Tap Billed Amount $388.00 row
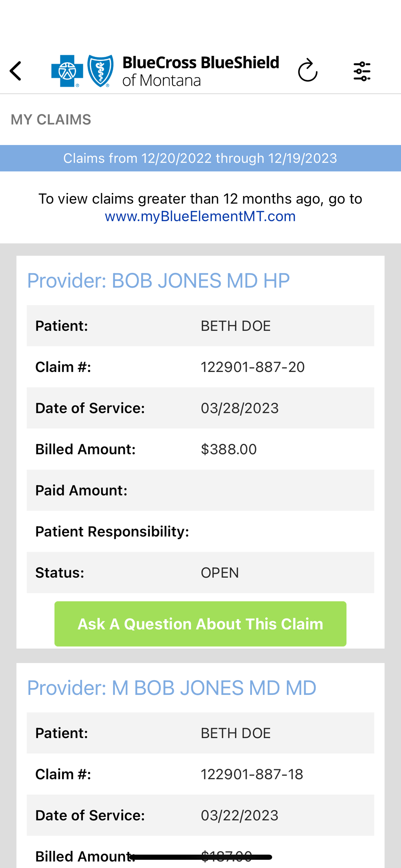 200,449
